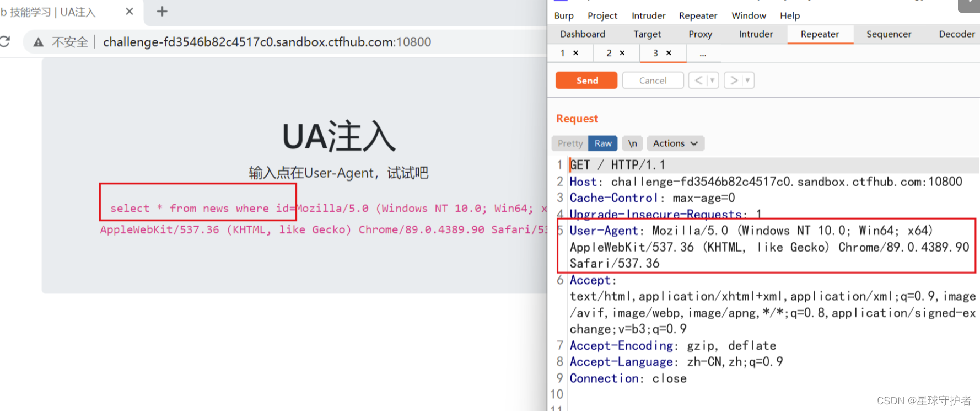Reload the page in the browser

[x=5, y=41]
